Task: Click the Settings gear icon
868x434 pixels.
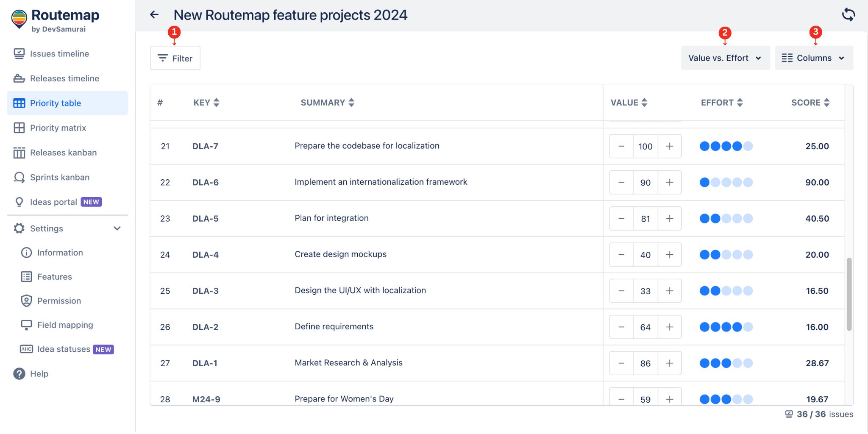Action: tap(19, 228)
